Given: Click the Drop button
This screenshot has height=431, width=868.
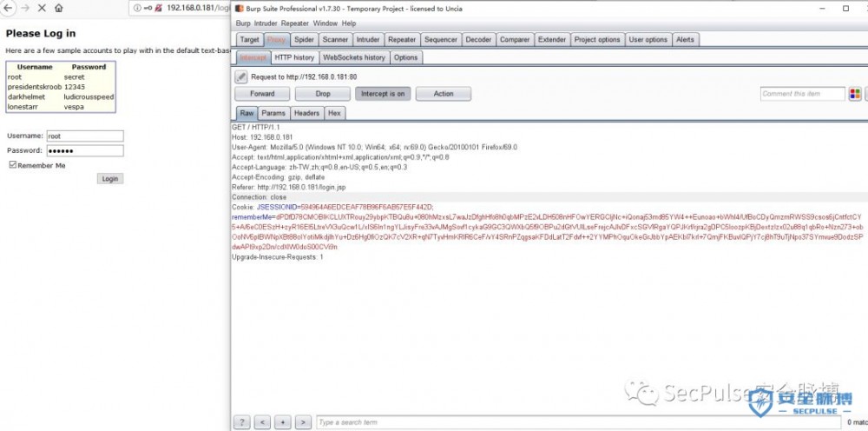Looking at the screenshot, I should point(323,94).
